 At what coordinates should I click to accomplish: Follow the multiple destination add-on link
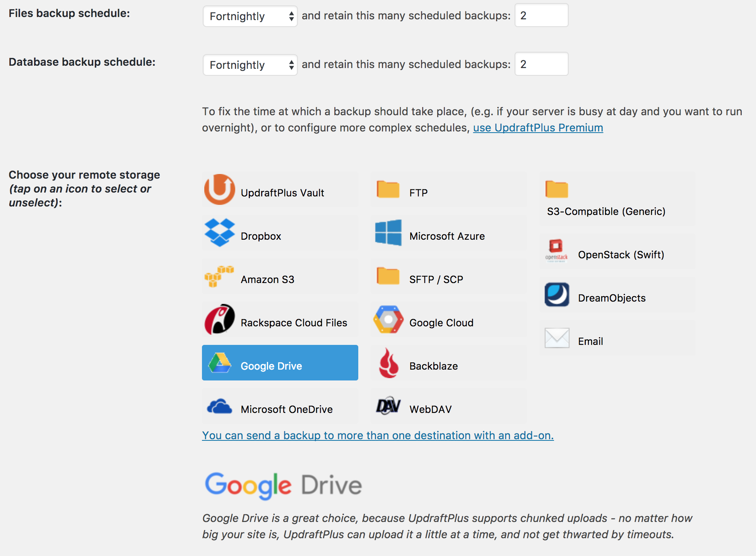pyautogui.click(x=378, y=435)
